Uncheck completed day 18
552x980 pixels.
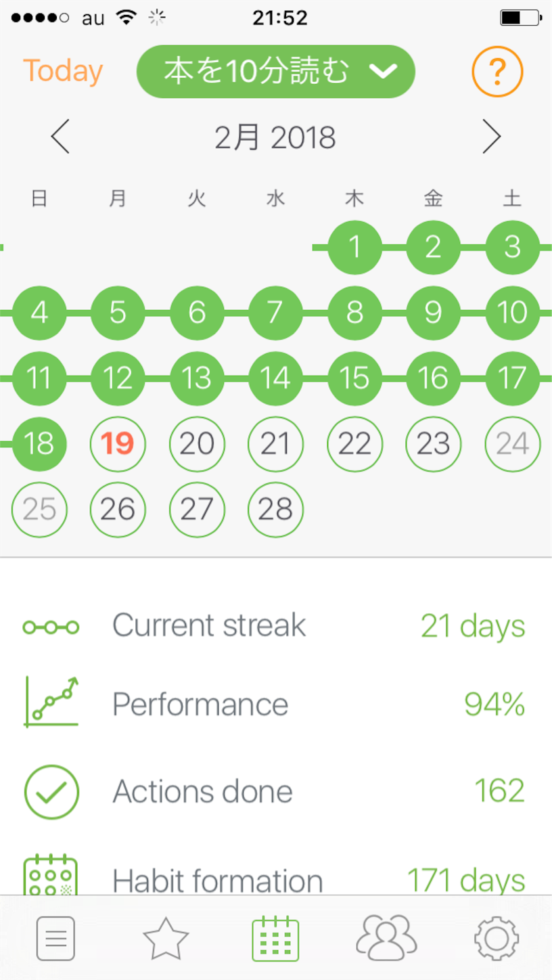[x=39, y=444]
